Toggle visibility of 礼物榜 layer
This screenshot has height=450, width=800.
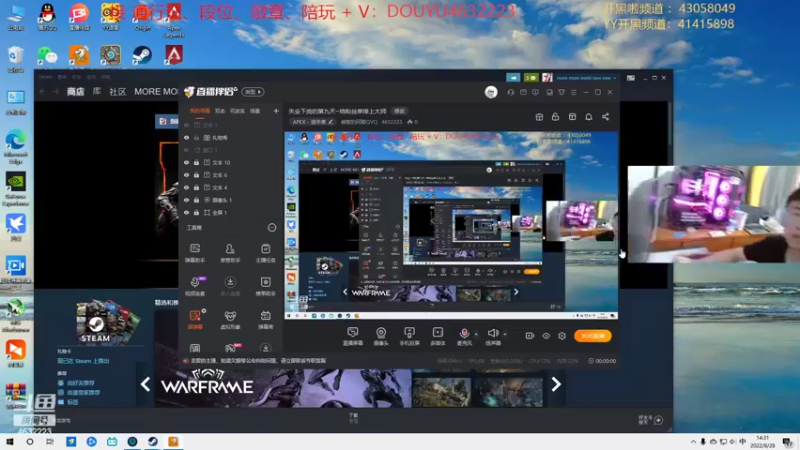(x=187, y=138)
